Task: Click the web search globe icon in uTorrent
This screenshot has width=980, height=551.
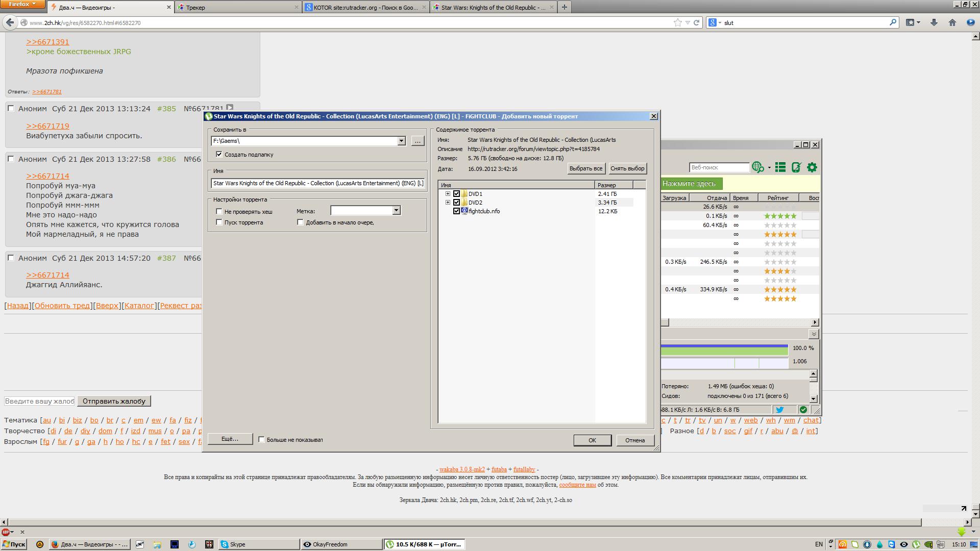Action: coord(757,167)
